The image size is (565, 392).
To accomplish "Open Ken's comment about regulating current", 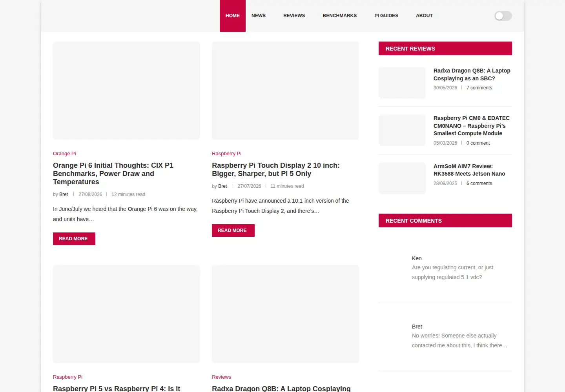I will (452, 272).
